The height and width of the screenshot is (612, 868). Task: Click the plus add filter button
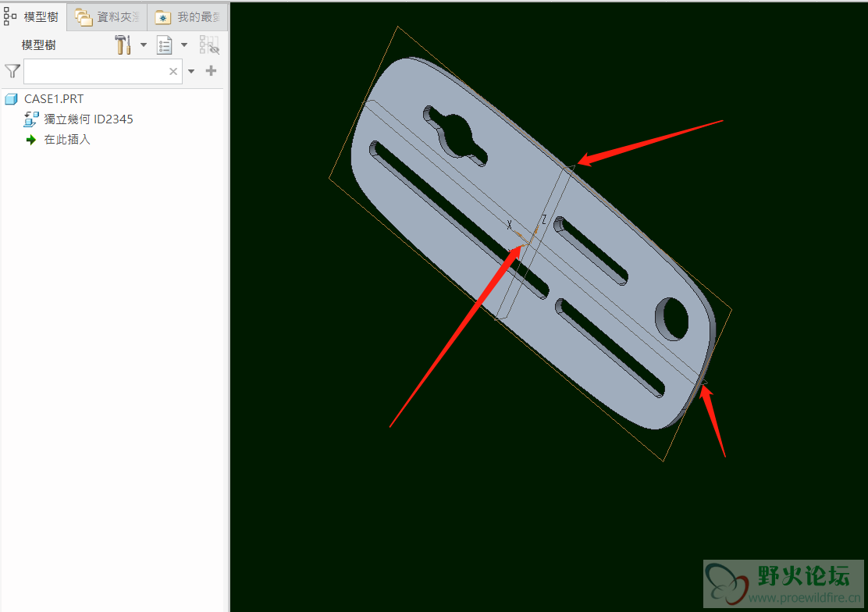211,71
